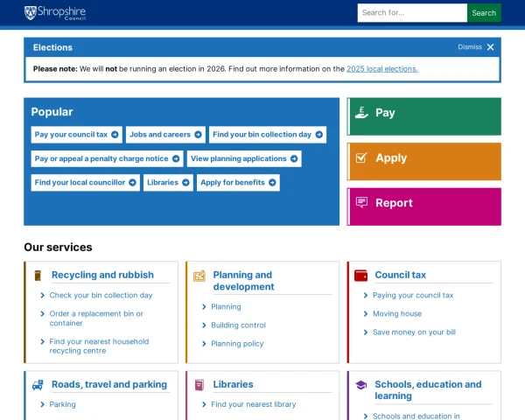This screenshot has width=525, height=420.
Task: Open Pay your council tax popular link
Action: pos(77,135)
